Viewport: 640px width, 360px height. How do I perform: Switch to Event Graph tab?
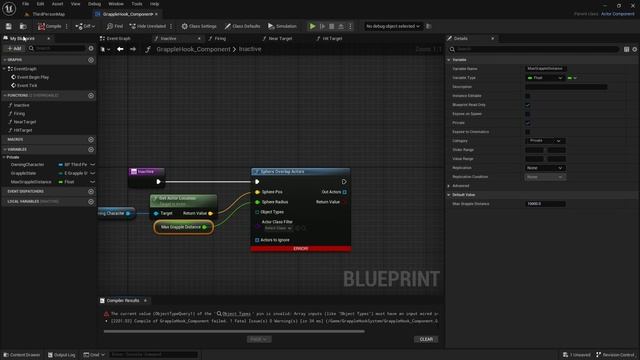click(x=116, y=38)
